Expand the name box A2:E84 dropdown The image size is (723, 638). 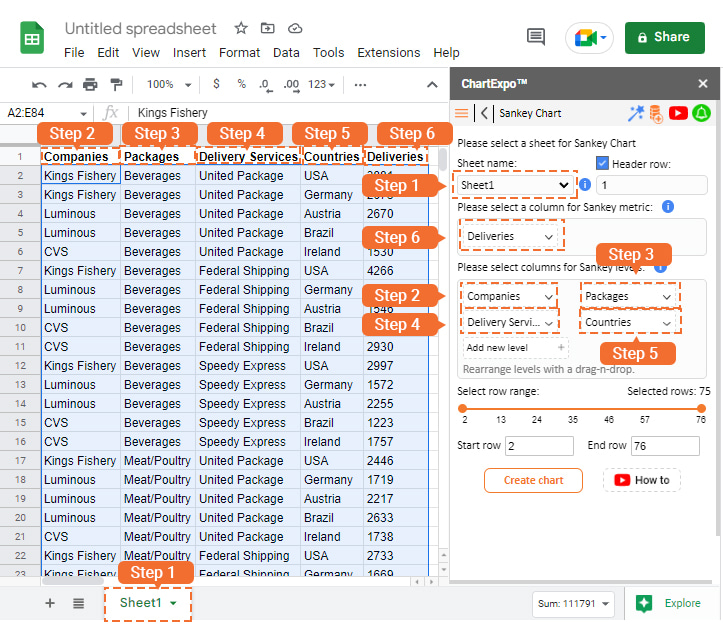pyautogui.click(x=83, y=113)
